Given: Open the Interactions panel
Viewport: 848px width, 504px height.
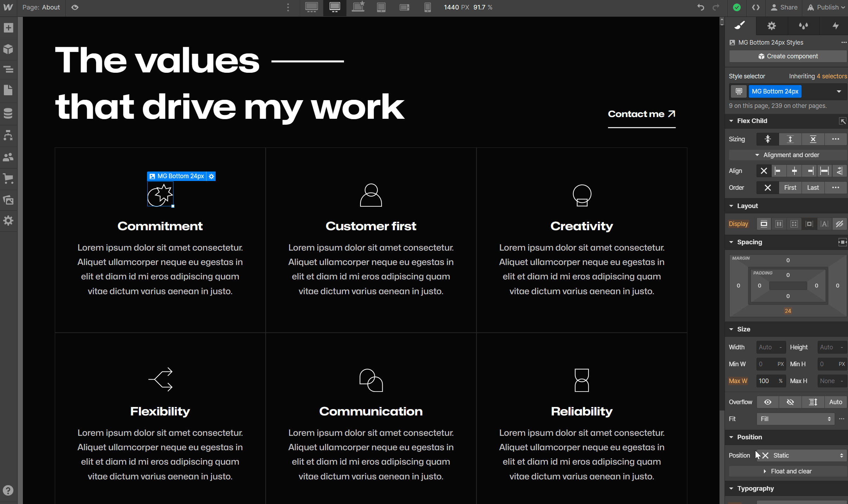Looking at the screenshot, I should tap(835, 26).
